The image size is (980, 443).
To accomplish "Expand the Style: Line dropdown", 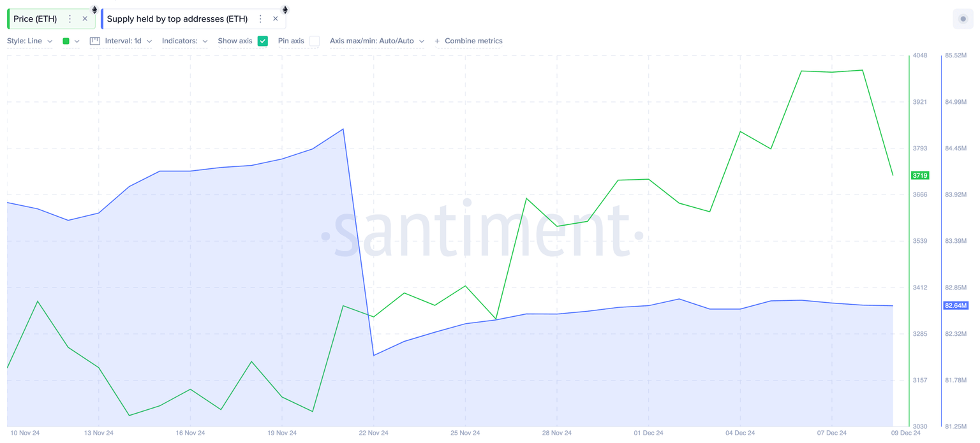I will coord(30,41).
